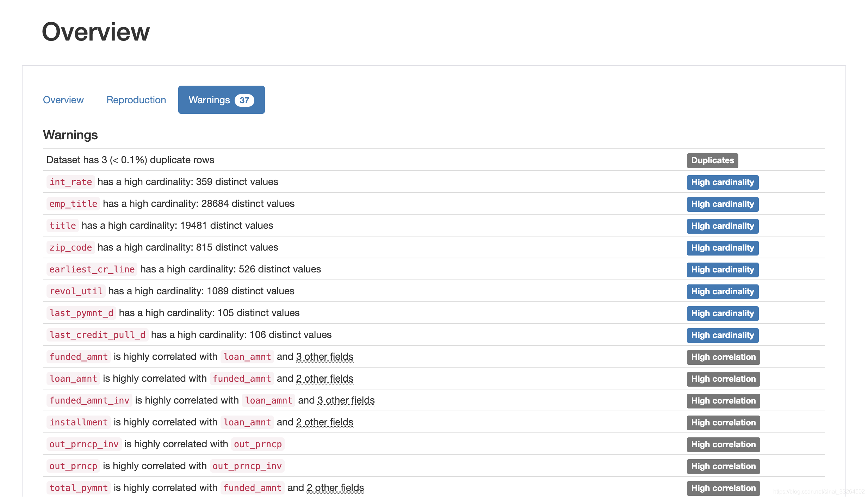Click the last_credit_pull_d variable tag
The image size is (868, 498).
[x=97, y=335]
